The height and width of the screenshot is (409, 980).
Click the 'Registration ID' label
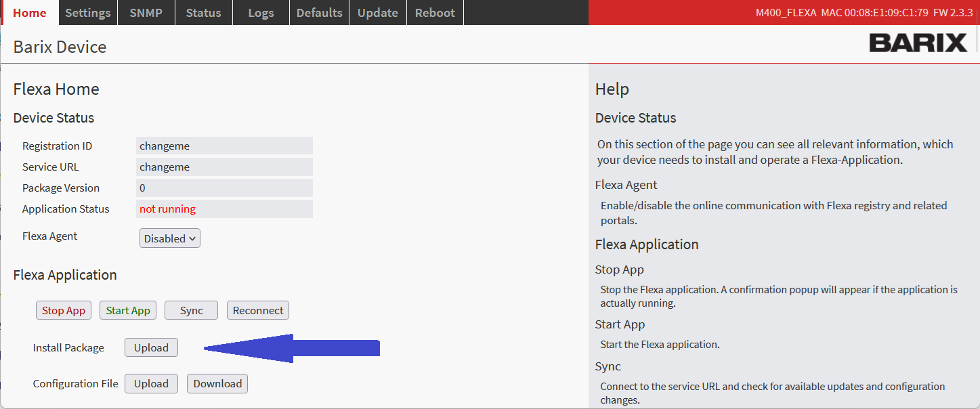(57, 146)
